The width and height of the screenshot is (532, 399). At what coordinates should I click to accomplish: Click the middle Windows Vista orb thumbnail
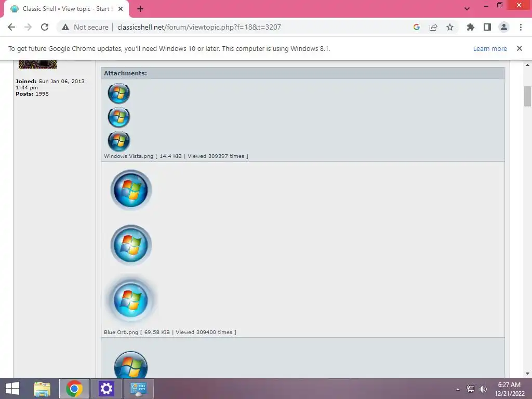click(x=119, y=117)
